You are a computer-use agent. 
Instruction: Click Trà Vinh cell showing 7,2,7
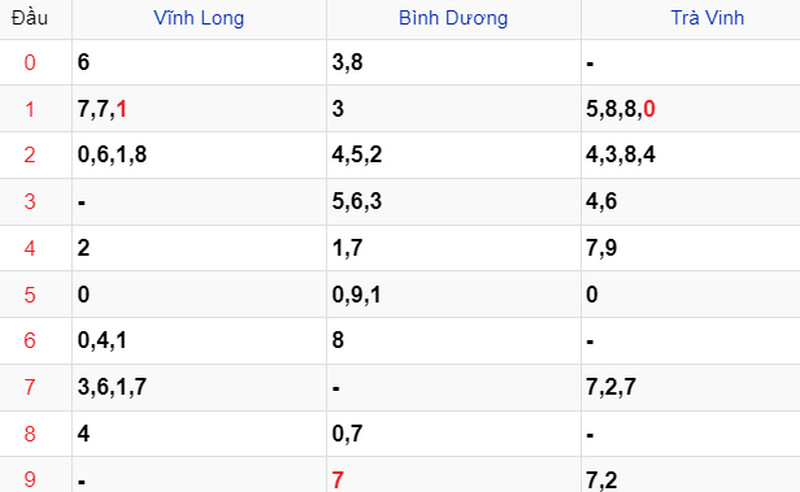tap(612, 388)
